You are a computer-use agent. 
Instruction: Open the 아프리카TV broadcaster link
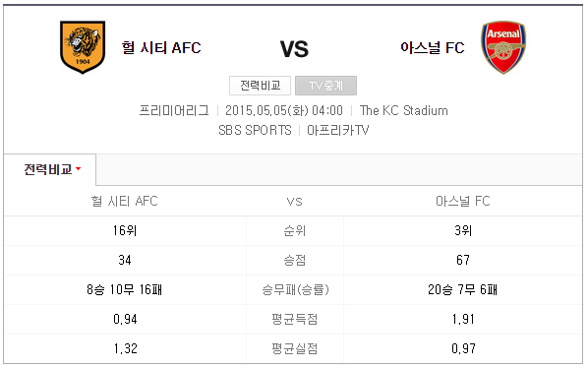pos(338,130)
